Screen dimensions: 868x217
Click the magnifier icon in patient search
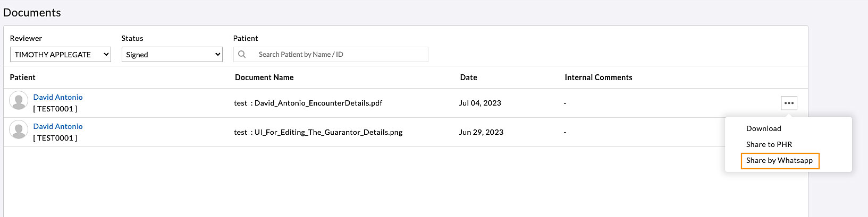click(242, 54)
